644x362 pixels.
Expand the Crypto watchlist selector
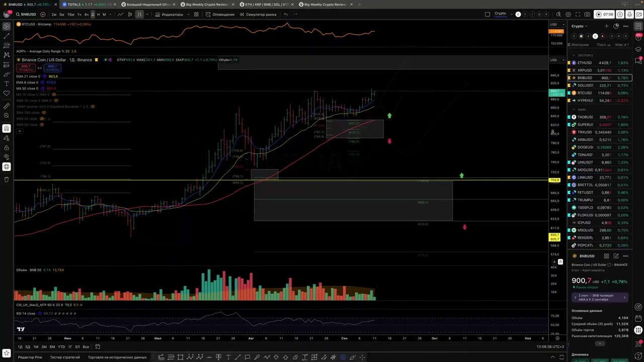tap(580, 26)
